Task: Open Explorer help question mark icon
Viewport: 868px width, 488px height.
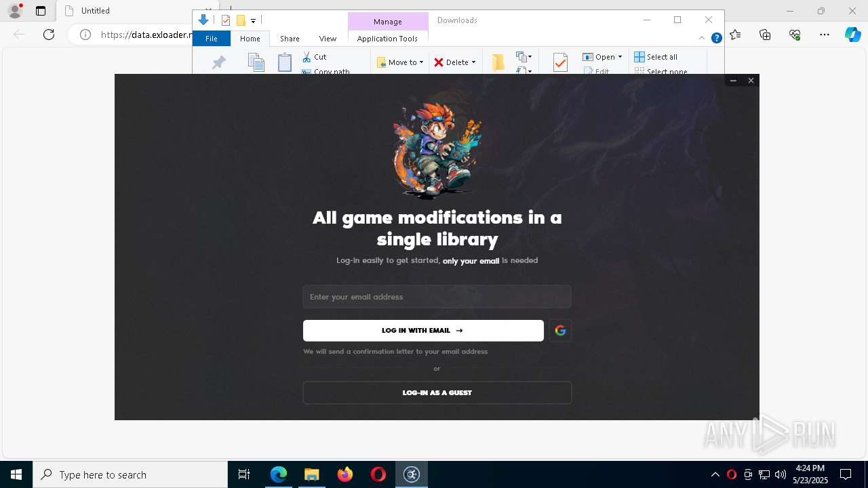Action: click(716, 39)
